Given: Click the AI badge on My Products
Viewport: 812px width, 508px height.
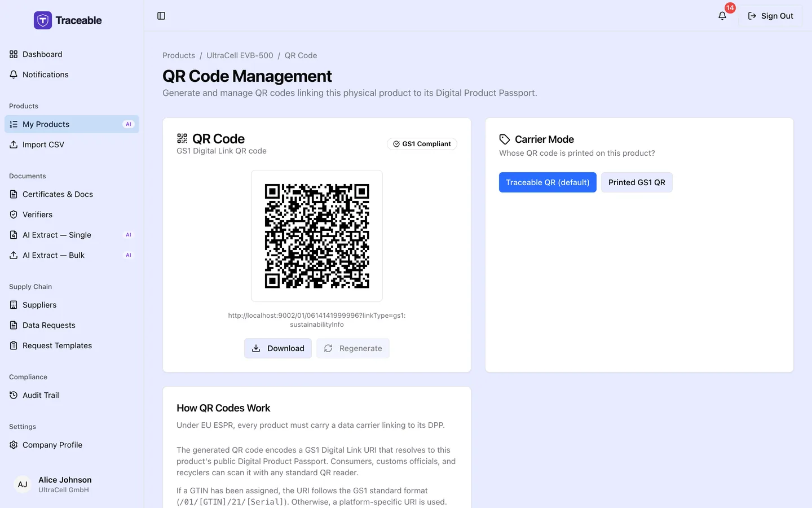Looking at the screenshot, I should point(129,124).
